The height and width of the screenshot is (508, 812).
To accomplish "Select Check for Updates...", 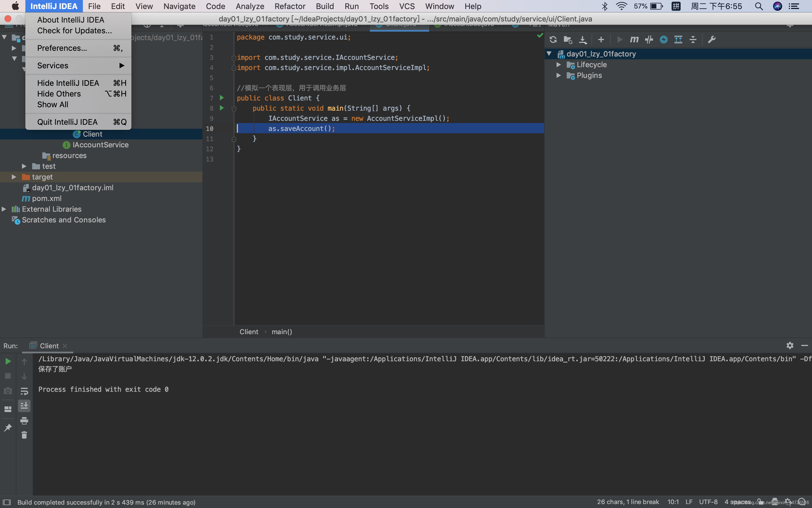I will pos(78,30).
